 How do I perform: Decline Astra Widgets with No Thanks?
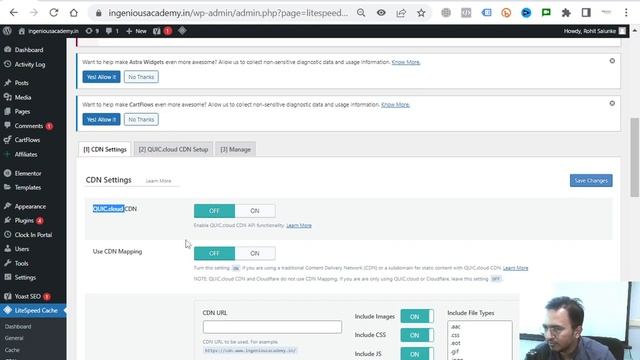point(141,77)
